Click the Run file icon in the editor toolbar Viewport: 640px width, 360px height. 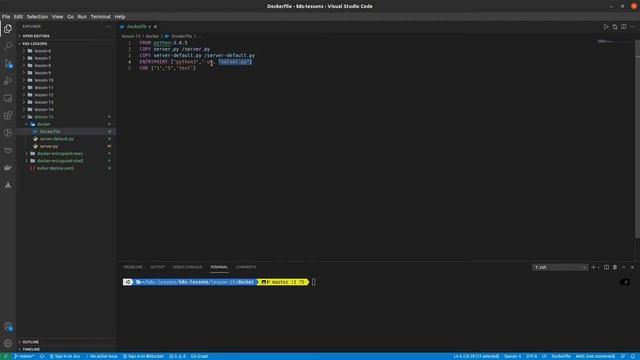click(x=606, y=27)
